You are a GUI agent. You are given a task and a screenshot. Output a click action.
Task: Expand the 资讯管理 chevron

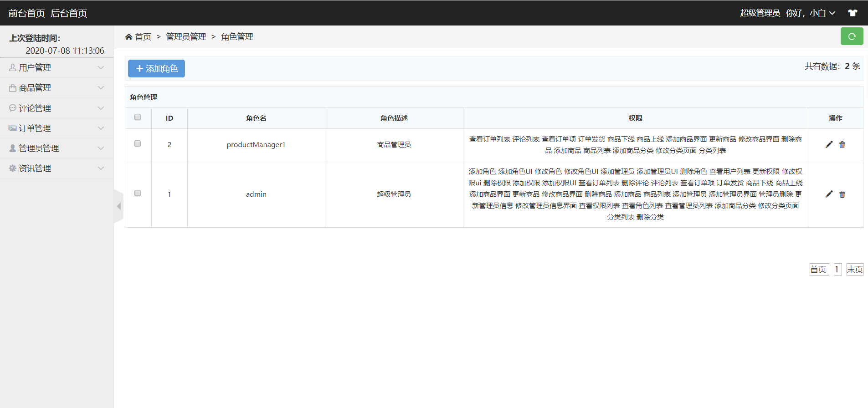point(101,168)
